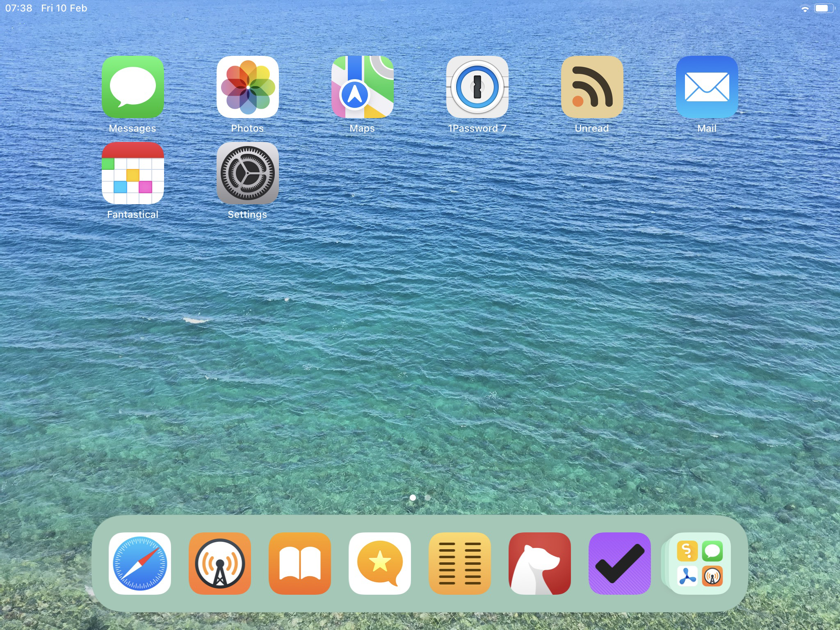Viewport: 840px width, 630px height.
Task: Open the Messages app
Action: coord(132,87)
